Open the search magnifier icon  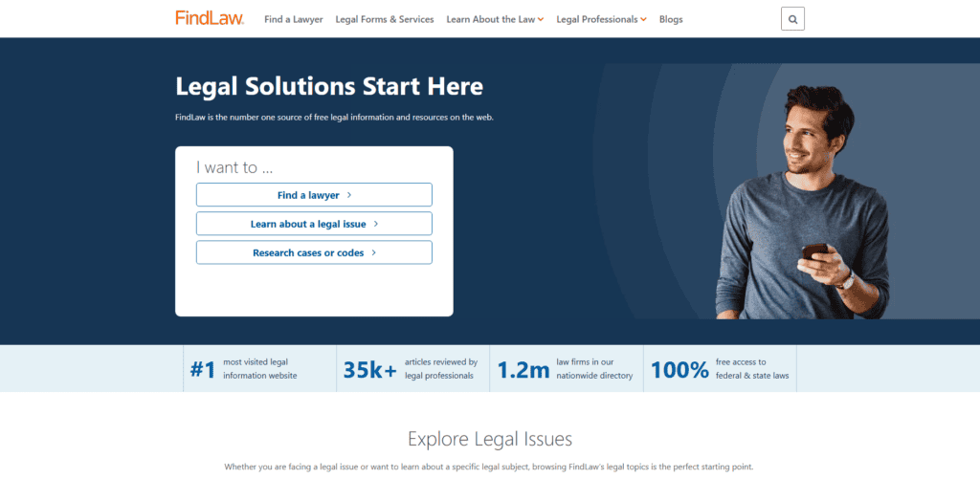pyautogui.click(x=792, y=19)
